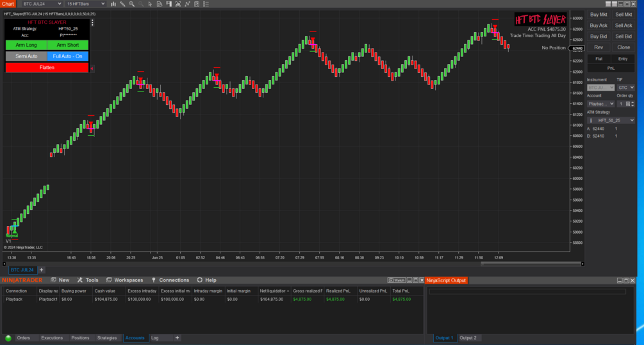Sort by Net liquidation column header
644x345 pixels.
click(x=274, y=291)
